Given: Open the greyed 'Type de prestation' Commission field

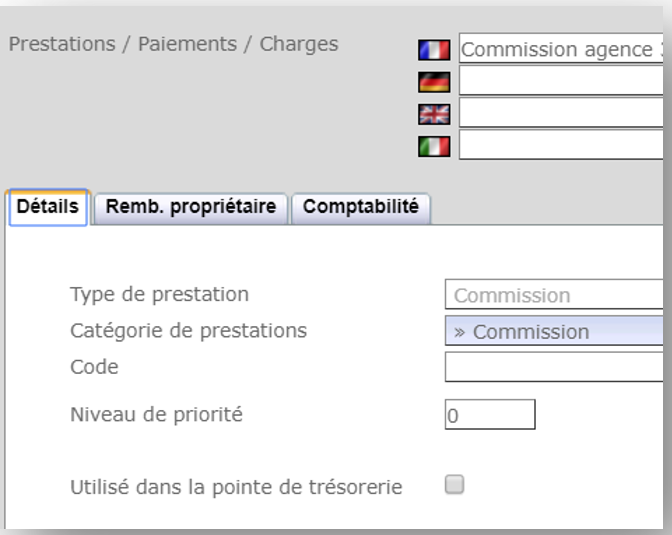Looking at the screenshot, I should (x=555, y=296).
